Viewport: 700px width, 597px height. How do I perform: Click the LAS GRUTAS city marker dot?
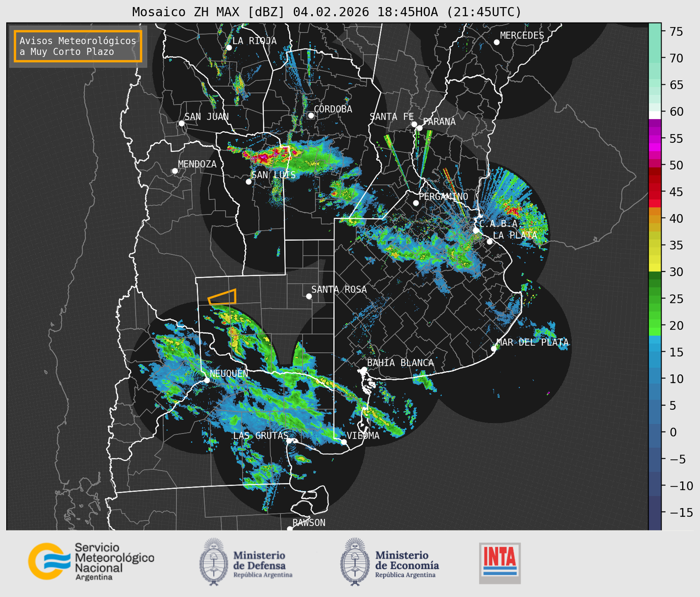tap(289, 440)
